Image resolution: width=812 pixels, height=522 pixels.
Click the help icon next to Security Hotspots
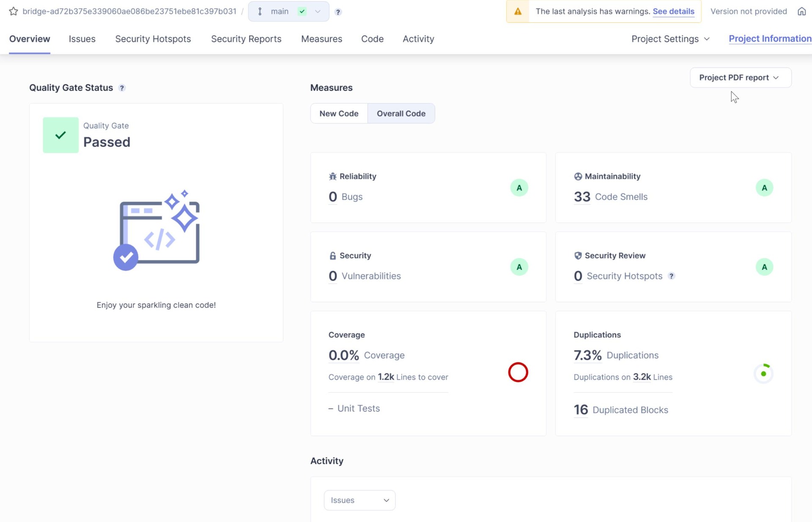(x=671, y=276)
